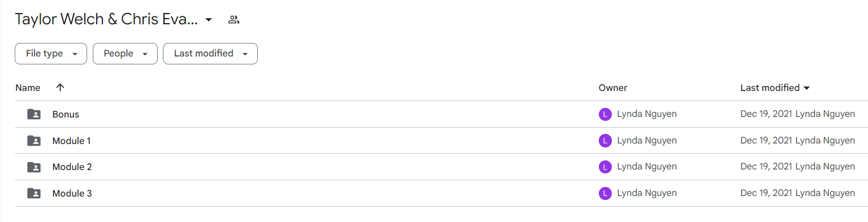Screen dimensions: 868x222
Task: Open the Last modified filter dropdown
Action: click(x=210, y=54)
